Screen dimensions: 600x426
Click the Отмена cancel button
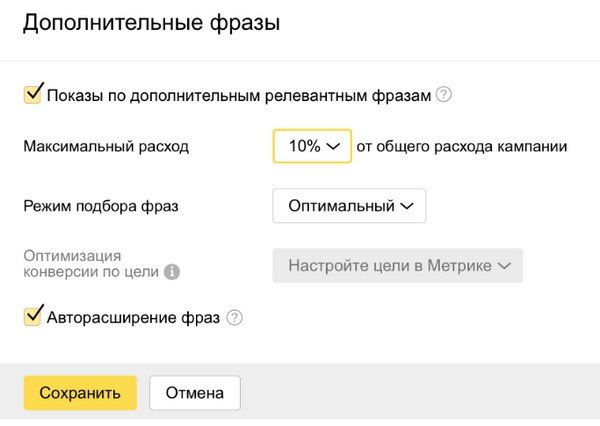tap(195, 393)
